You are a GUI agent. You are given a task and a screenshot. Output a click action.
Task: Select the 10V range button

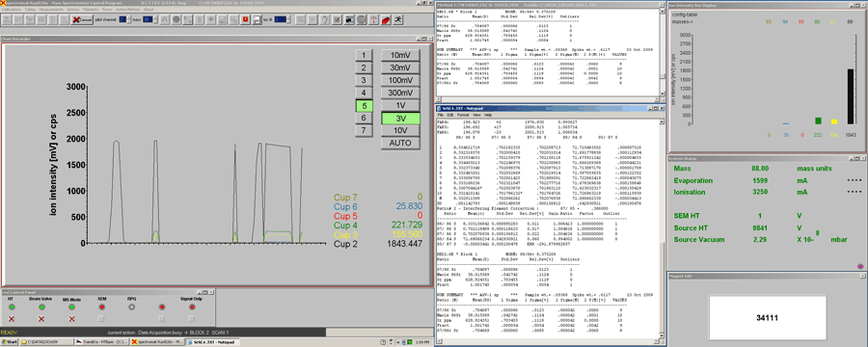point(400,131)
